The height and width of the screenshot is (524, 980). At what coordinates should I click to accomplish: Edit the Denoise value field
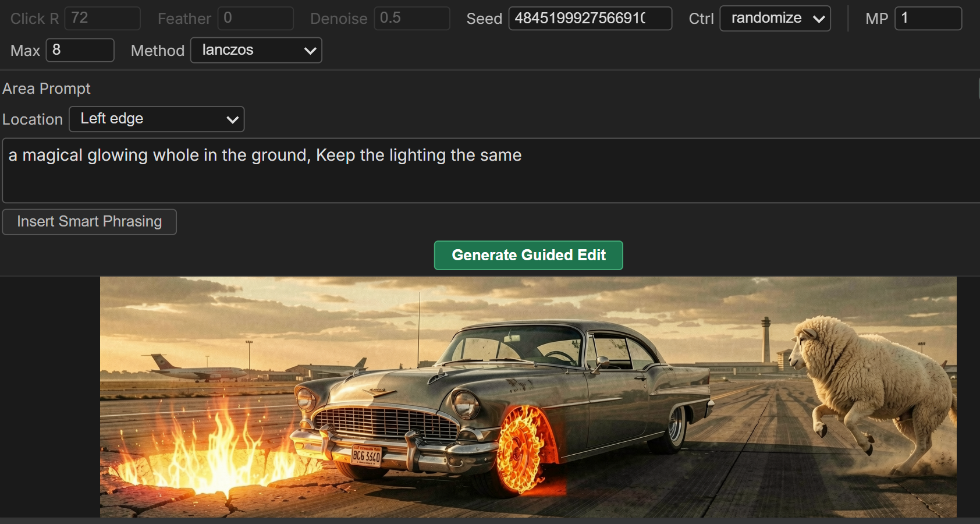[412, 18]
